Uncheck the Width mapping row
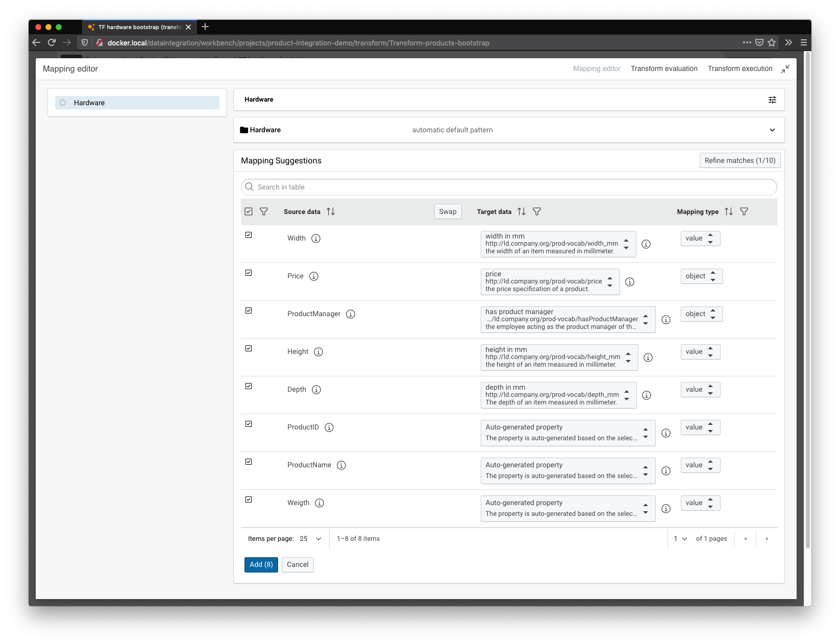This screenshot has height=644, width=840. click(x=249, y=235)
